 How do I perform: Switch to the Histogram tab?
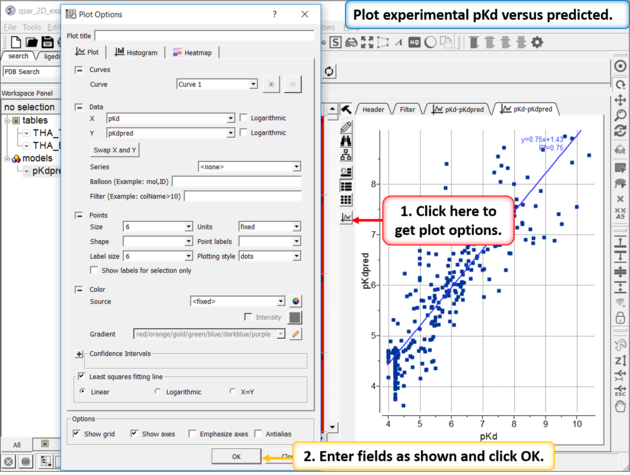click(x=136, y=52)
